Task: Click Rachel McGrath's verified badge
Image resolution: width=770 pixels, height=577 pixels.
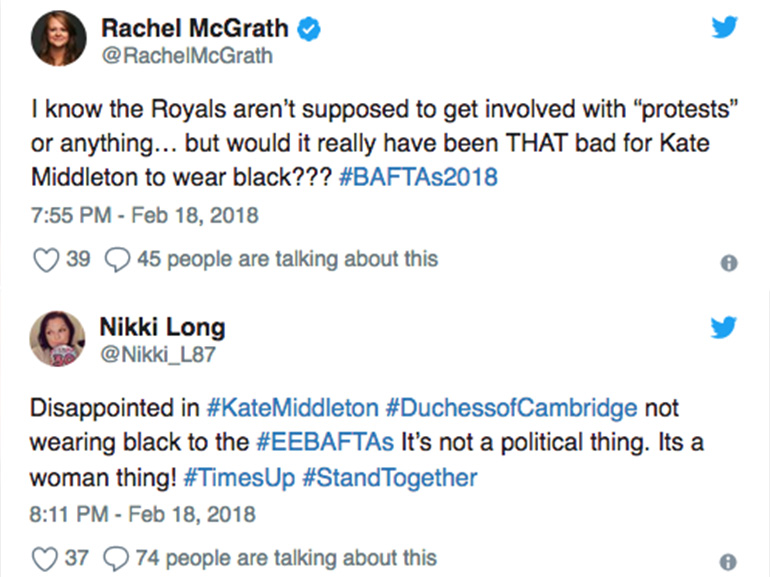Action: click(x=310, y=31)
